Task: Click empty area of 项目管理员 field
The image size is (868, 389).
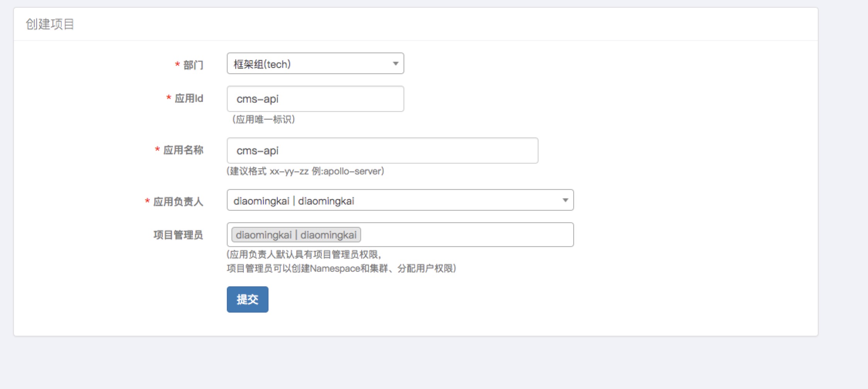Action: click(463, 235)
